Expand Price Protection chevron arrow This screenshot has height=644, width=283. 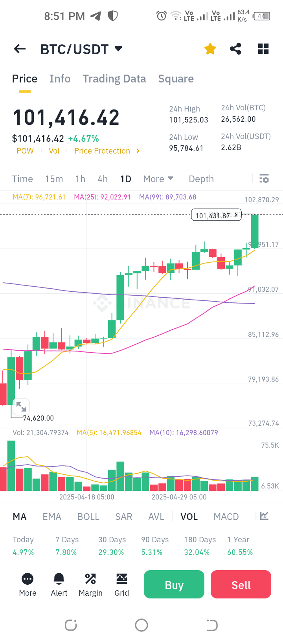(x=138, y=151)
